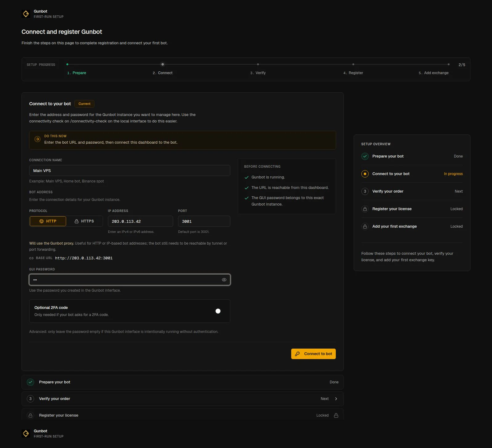Click check icon next to GUI password belongs
Viewport: 492px width, 448px height.
[247, 198]
